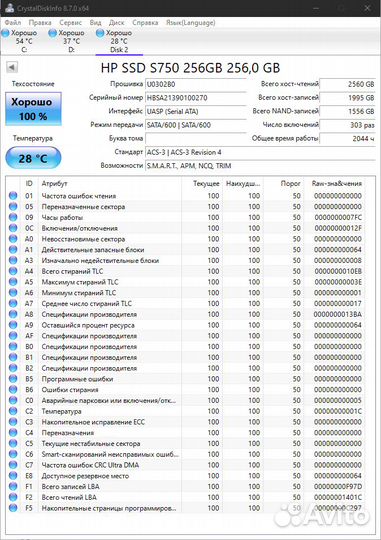This screenshot has width=381, height=540.
Task: Click status icon for attribute A0
Action: click(13, 239)
